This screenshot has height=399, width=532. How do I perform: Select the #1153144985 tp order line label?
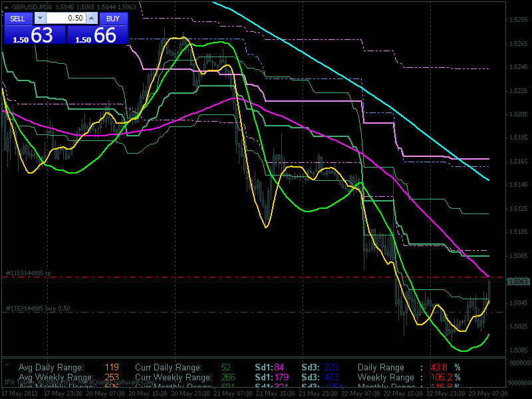tap(28, 273)
